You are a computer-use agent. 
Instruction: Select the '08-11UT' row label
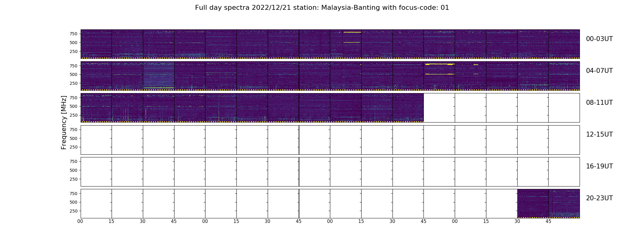[599, 103]
